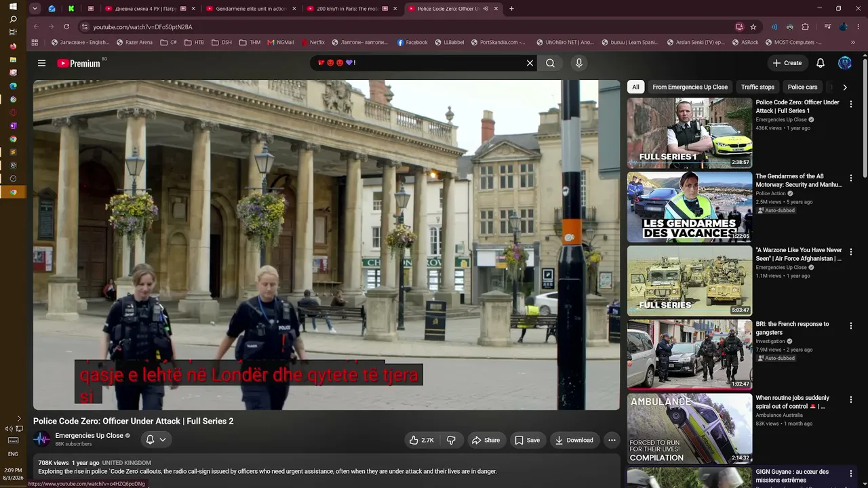The width and height of the screenshot is (868, 488).
Task: Open site information icon in address bar
Action: coord(84,27)
